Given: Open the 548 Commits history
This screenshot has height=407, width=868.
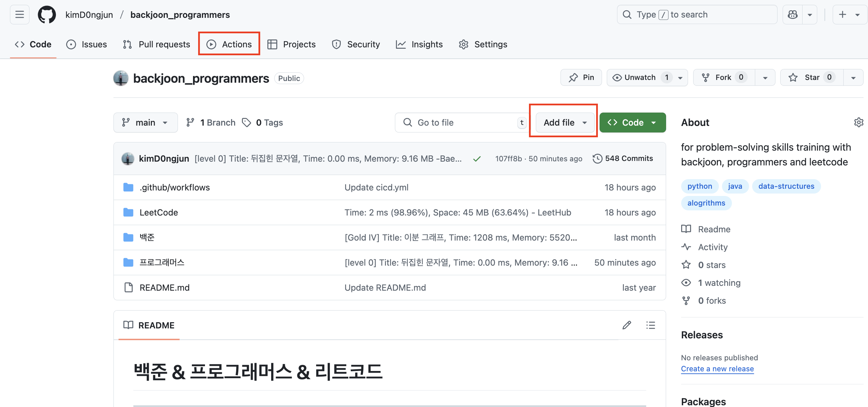Looking at the screenshot, I should pyautogui.click(x=623, y=159).
